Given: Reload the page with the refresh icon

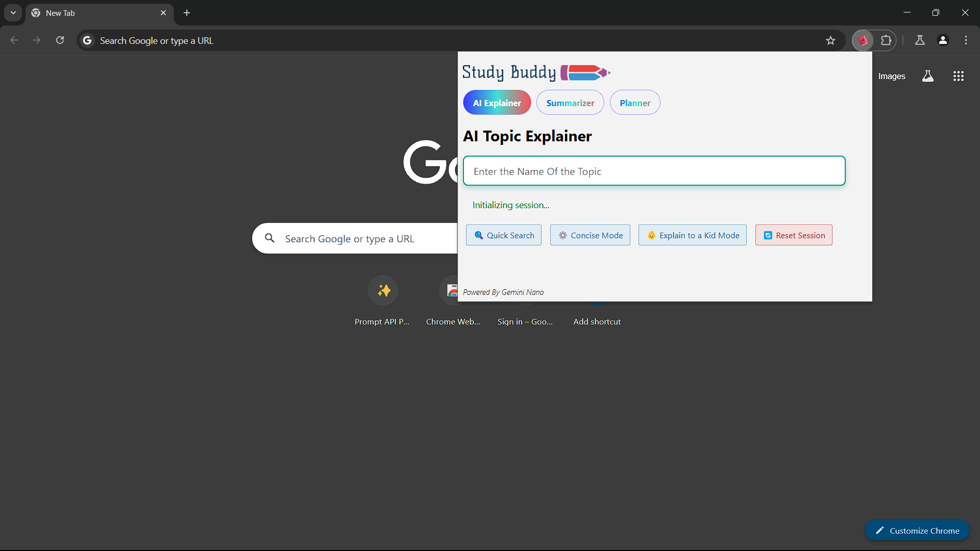Looking at the screenshot, I should [60, 40].
